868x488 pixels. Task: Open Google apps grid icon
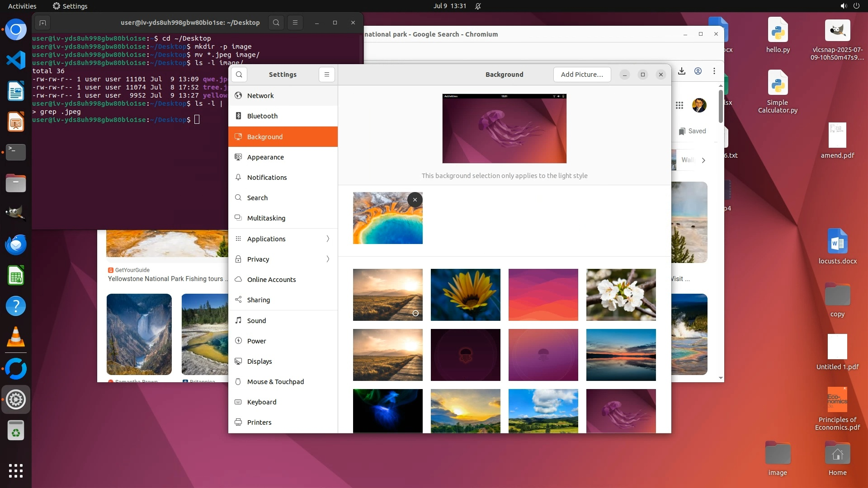tap(679, 105)
